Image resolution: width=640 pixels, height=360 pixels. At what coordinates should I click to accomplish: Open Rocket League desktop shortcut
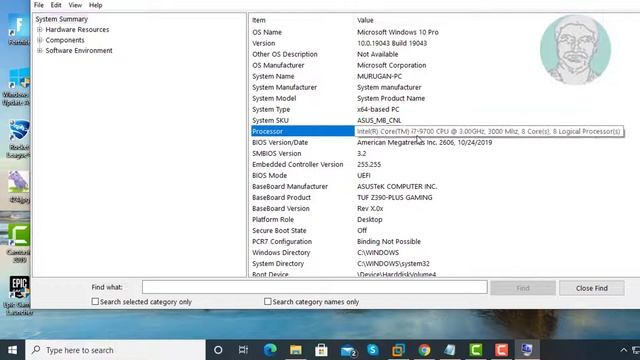tap(18, 139)
